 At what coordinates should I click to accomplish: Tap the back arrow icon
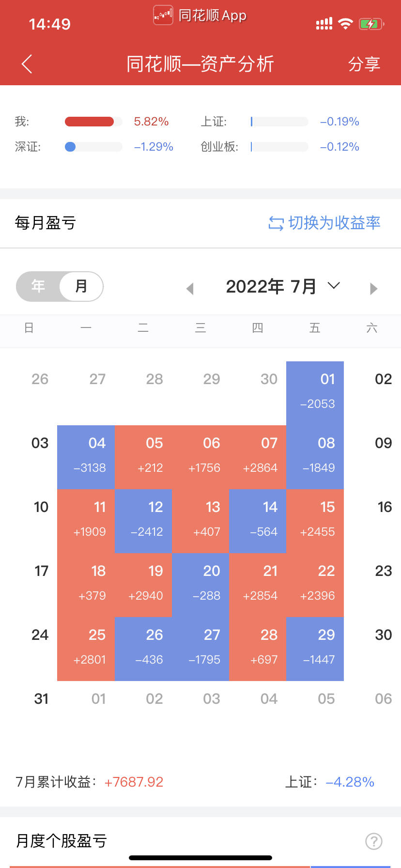coord(27,64)
